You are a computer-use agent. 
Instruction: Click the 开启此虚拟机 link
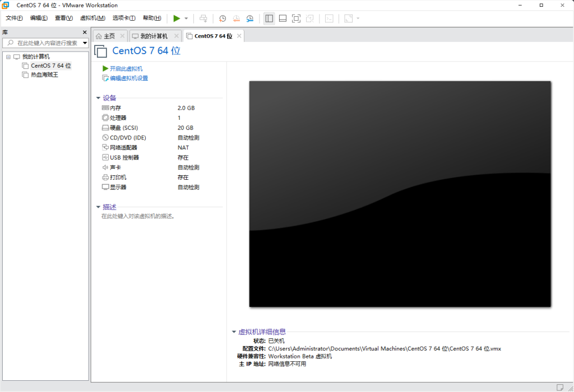pos(123,69)
